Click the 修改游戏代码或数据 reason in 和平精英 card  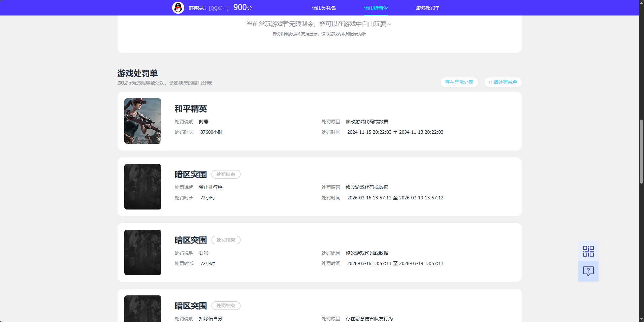coord(367,122)
